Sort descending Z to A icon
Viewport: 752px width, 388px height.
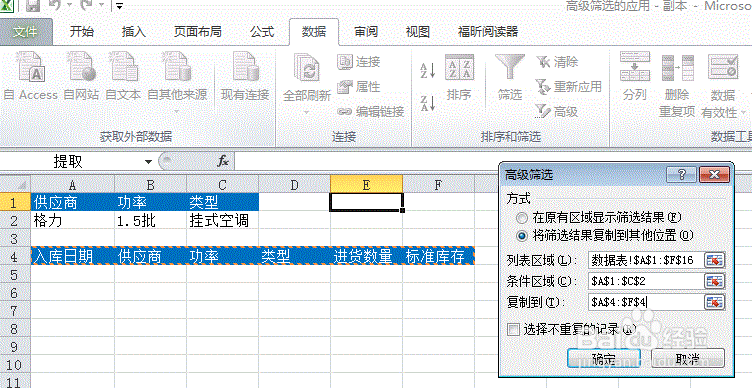427,103
